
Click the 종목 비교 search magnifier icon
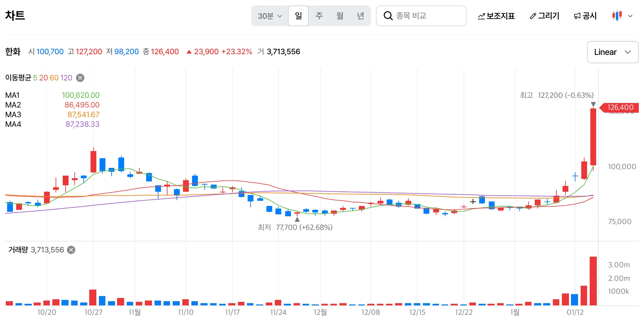(388, 16)
